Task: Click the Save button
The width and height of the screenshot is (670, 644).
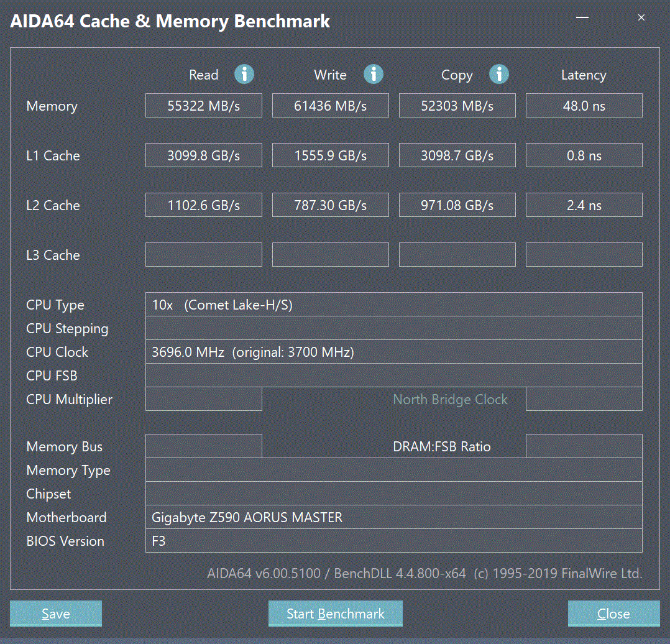Action: tap(56, 614)
